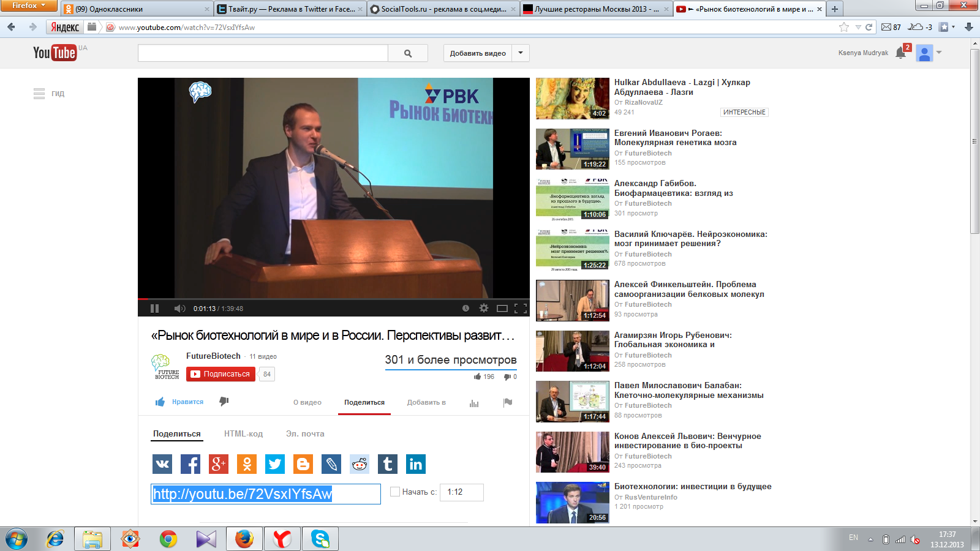Reload page using the refresh arrow

869,27
